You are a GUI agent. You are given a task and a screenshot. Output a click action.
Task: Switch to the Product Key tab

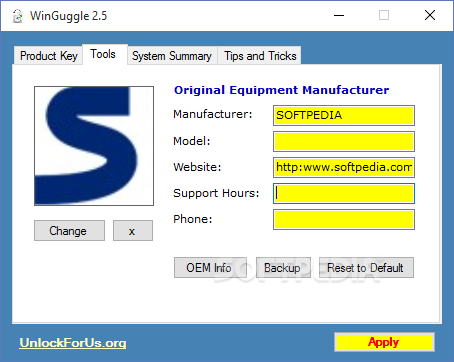(x=48, y=56)
